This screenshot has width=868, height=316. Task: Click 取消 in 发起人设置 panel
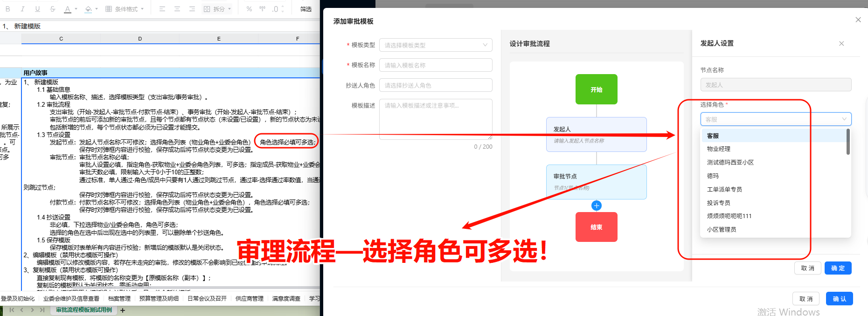(807, 268)
